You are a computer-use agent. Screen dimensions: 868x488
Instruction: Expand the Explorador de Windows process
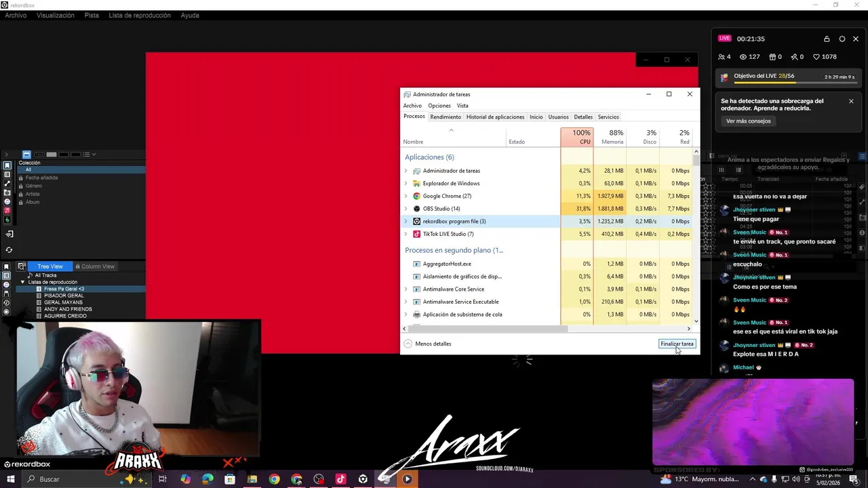pos(406,184)
